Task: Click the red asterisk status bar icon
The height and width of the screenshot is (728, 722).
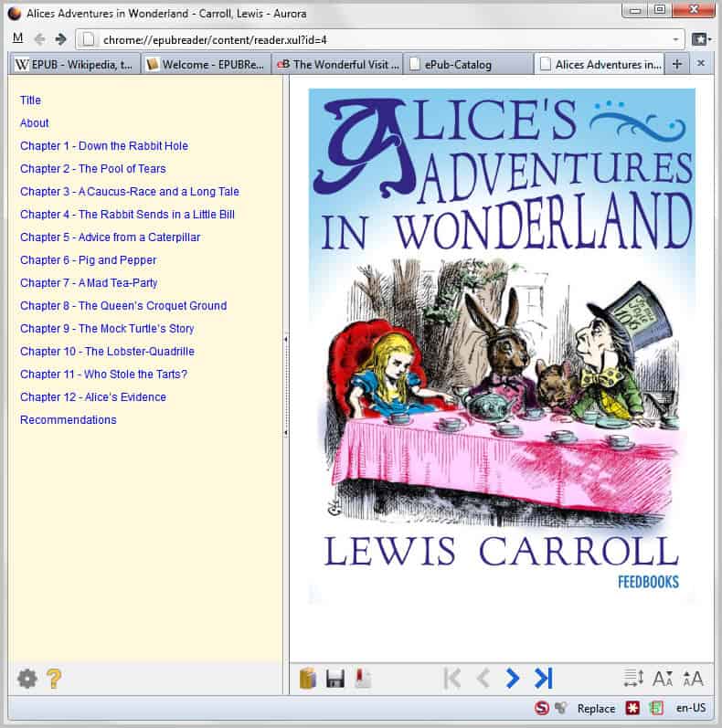Action: click(632, 708)
